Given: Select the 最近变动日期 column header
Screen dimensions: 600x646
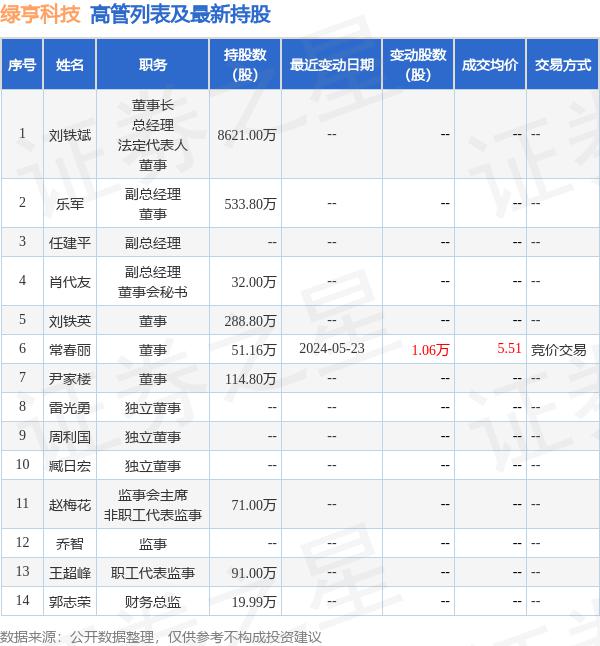Looking at the screenshot, I should point(331,65).
